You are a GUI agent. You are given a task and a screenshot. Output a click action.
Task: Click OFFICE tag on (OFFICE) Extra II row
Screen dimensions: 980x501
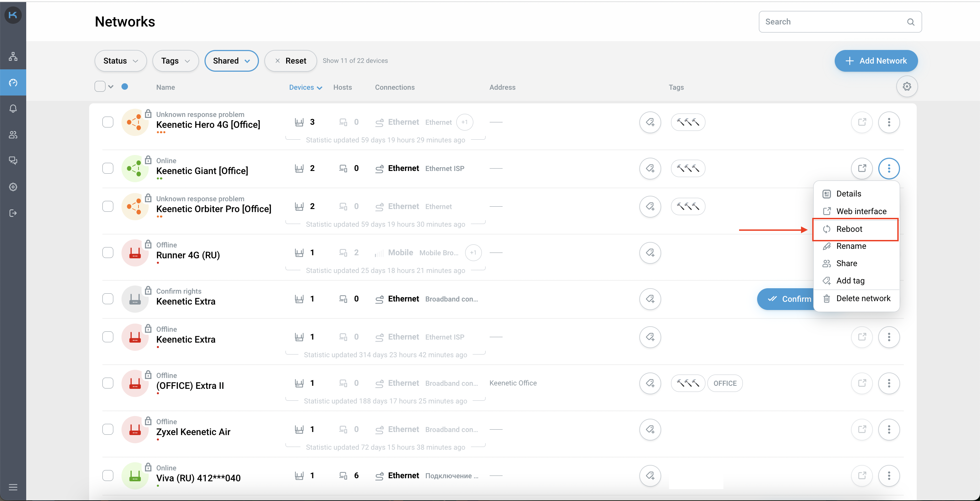pyautogui.click(x=725, y=383)
